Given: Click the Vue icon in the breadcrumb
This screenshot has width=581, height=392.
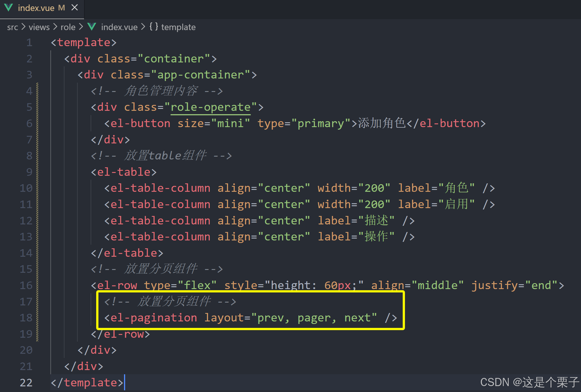Looking at the screenshot, I should pyautogui.click(x=92, y=27).
